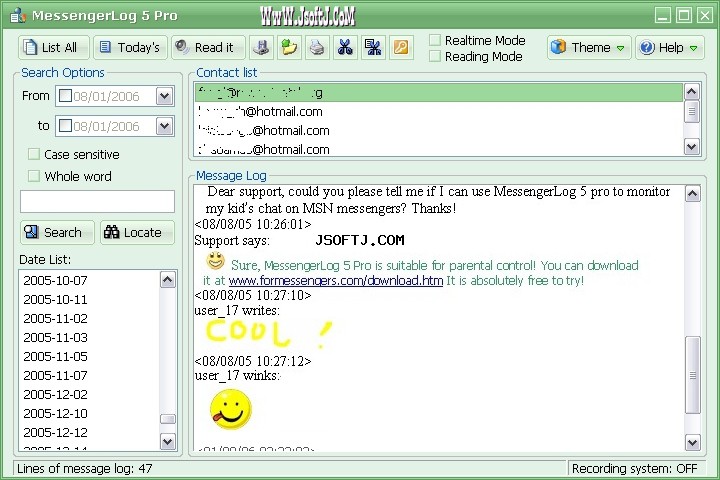Select date 2005-11-07 in Date List
Viewport: 720px width, 480px height.
point(90,375)
